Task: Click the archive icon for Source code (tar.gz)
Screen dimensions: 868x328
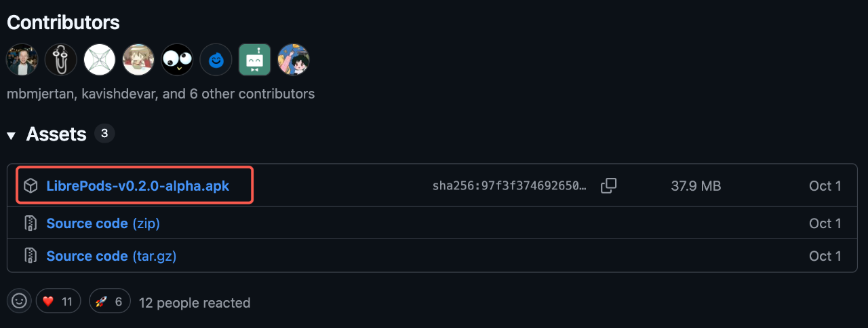Action: tap(31, 256)
